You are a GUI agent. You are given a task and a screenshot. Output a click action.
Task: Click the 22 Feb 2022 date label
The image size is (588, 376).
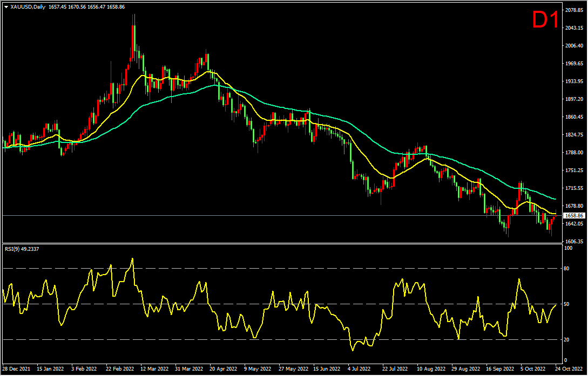[x=120, y=369]
